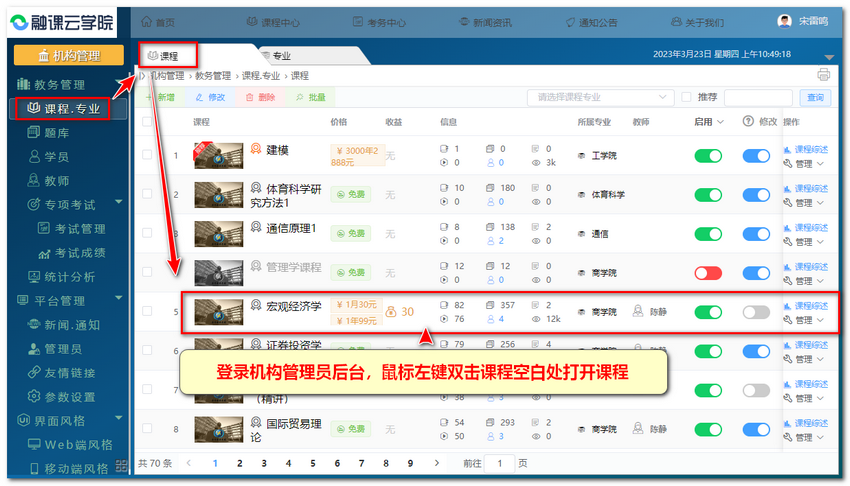850x486 pixels.
Task: Click student count 4 in 宏观经济学 row
Action: pyautogui.click(x=495, y=319)
